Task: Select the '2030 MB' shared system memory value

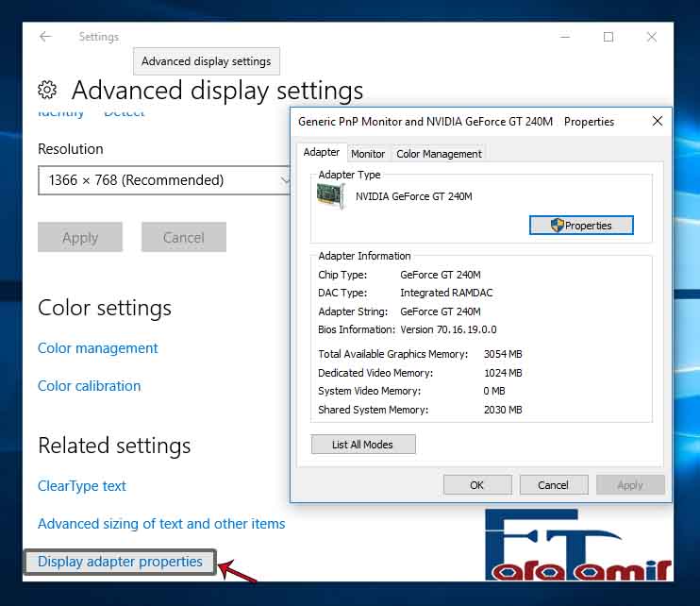Action: [503, 410]
